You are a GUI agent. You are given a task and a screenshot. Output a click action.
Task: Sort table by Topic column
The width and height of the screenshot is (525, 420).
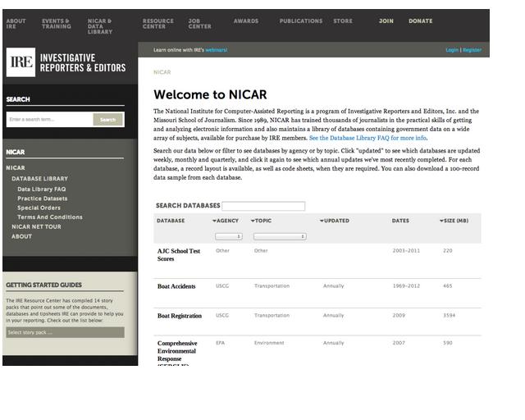261,221
